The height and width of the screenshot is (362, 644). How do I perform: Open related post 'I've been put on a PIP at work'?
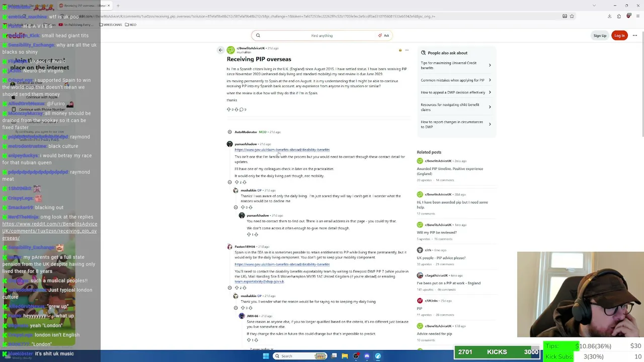click(448, 283)
